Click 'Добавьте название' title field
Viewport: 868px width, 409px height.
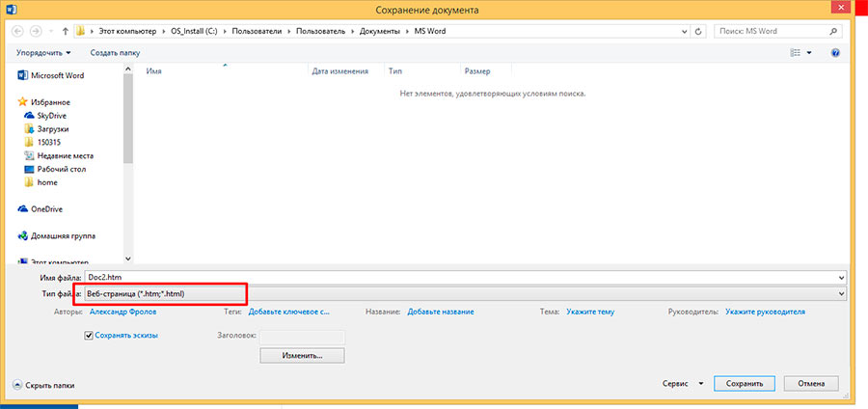coord(441,313)
